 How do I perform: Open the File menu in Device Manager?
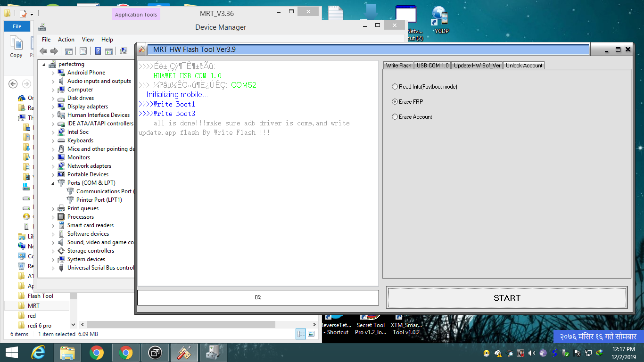tap(46, 40)
